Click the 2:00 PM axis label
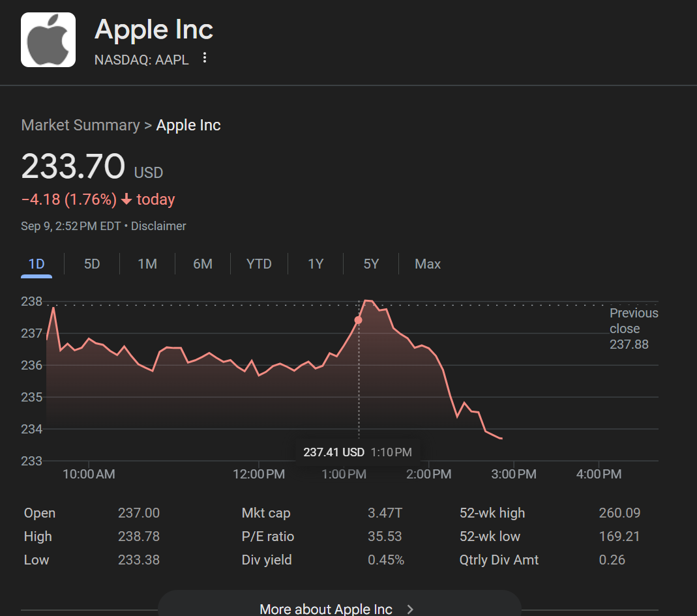The image size is (697, 616). [428, 475]
